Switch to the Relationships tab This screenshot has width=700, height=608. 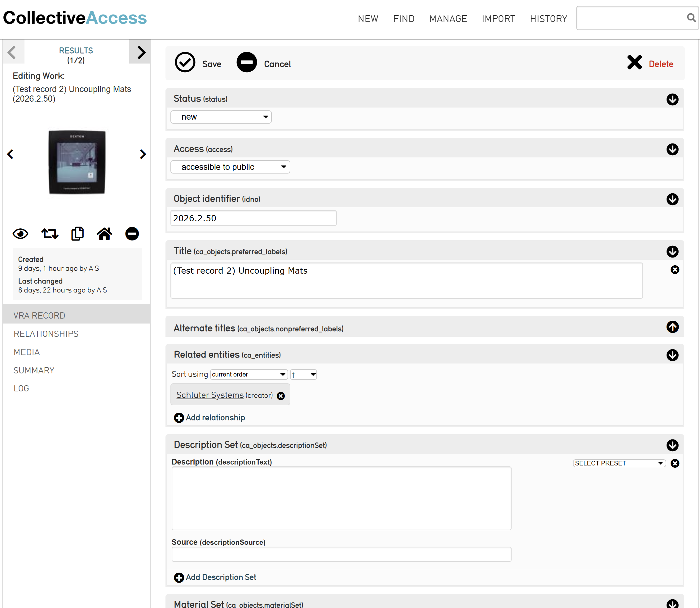tap(46, 334)
